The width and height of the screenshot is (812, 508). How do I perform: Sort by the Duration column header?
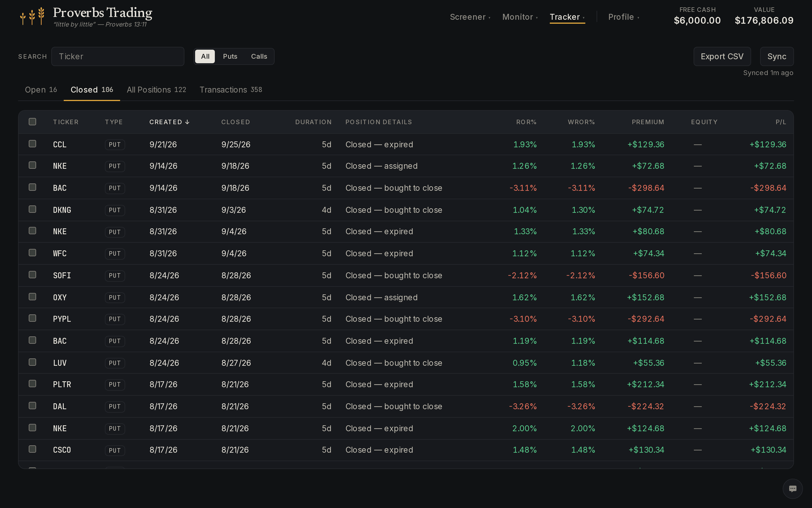pyautogui.click(x=313, y=122)
